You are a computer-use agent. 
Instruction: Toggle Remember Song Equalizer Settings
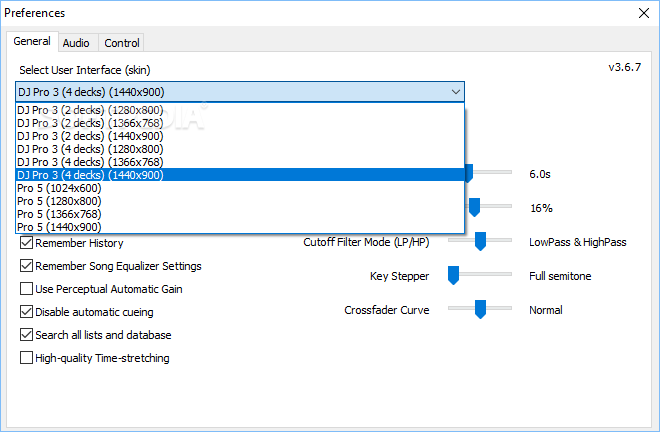click(26, 266)
